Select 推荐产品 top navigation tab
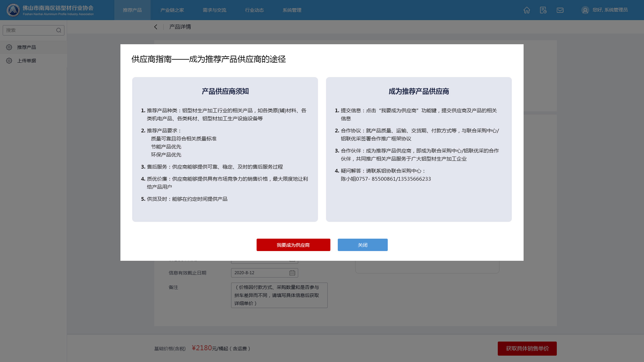This screenshot has width=644, height=362. [x=132, y=10]
